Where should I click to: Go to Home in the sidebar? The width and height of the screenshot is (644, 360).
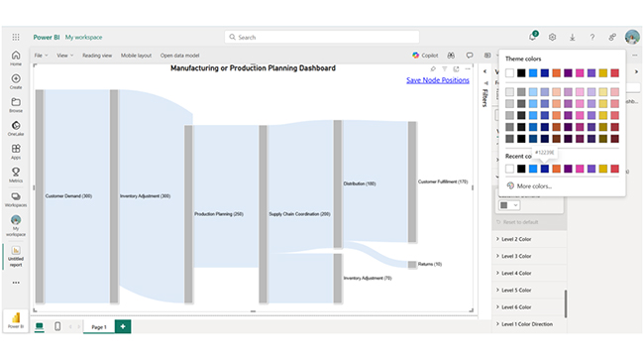[x=16, y=58]
